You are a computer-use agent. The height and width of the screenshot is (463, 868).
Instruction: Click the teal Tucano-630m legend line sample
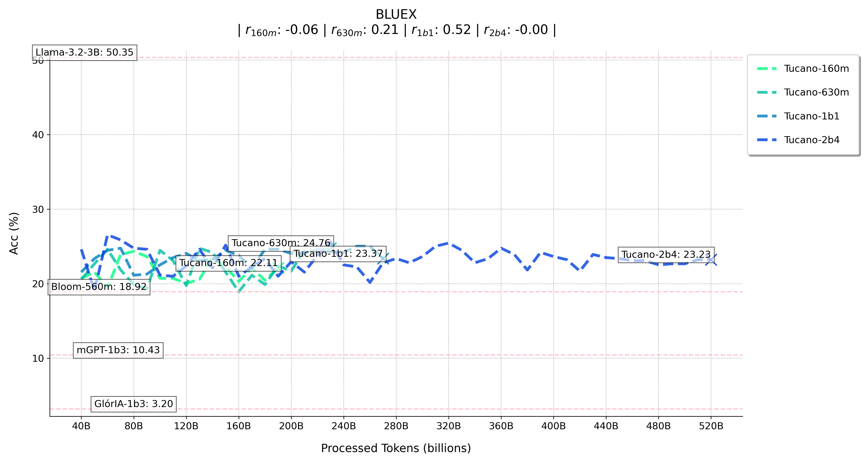pos(767,92)
